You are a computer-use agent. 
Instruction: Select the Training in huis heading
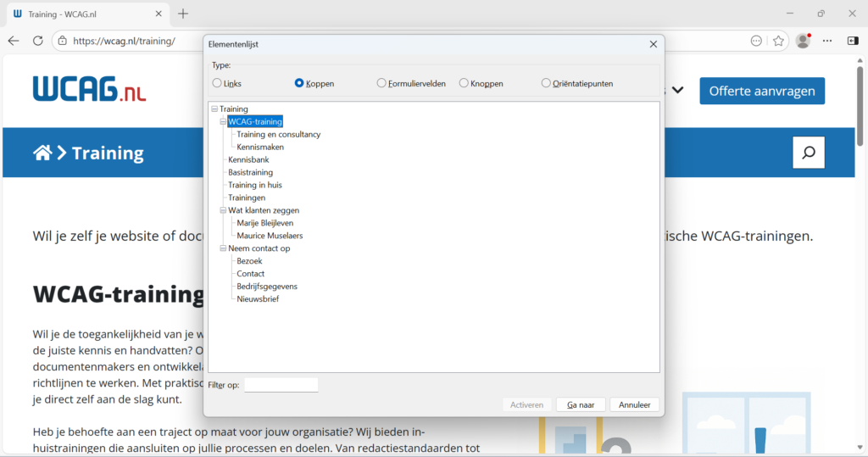click(254, 186)
